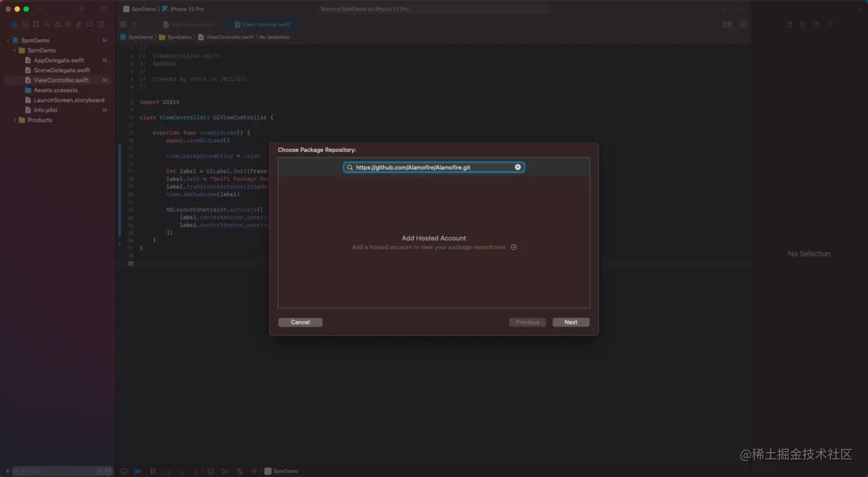
Task: Choose iPhone 12 Pro run destination
Action: [x=183, y=9]
